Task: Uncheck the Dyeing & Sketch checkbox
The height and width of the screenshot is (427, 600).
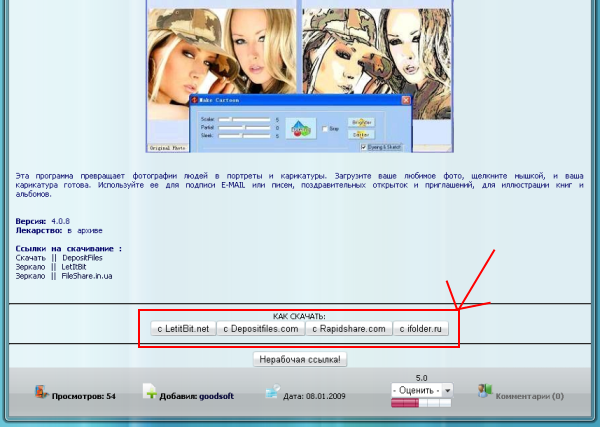Action: tap(361, 145)
